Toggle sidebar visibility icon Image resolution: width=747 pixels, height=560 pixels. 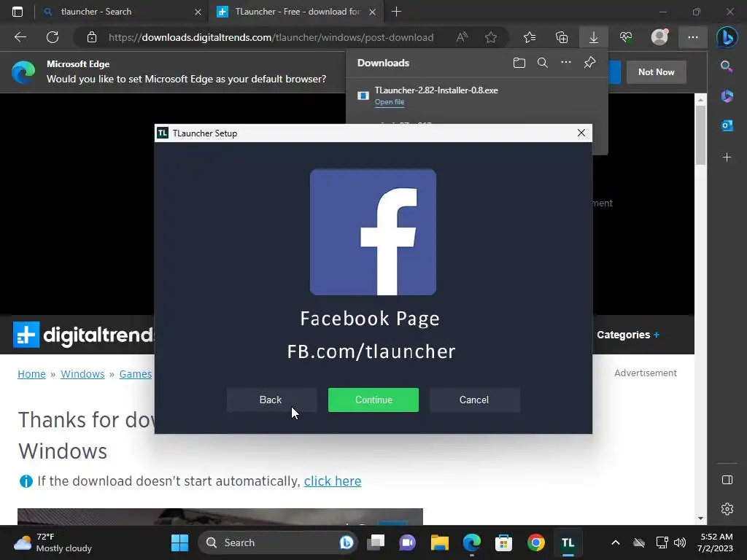(x=727, y=480)
